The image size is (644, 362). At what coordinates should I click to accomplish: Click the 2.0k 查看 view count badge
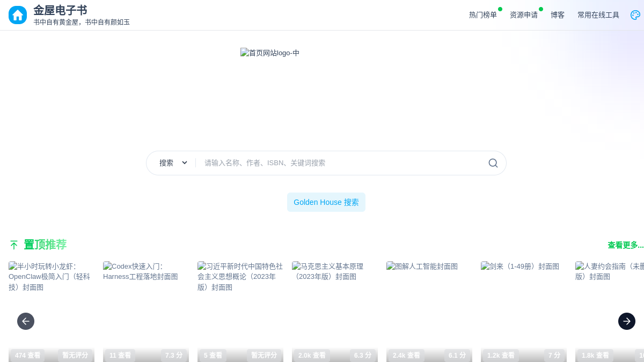click(312, 355)
